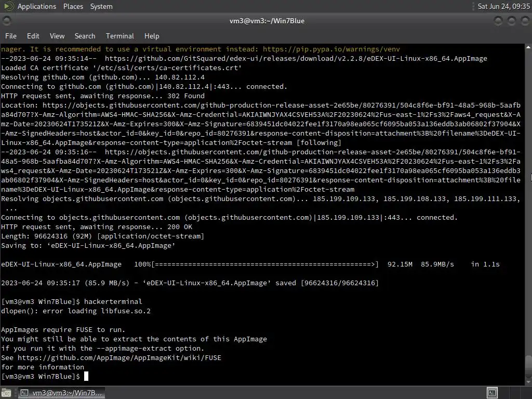The height and width of the screenshot is (399, 532).
Task: Click 'Length: 96624316 (92M)' line
Action: 102,236
